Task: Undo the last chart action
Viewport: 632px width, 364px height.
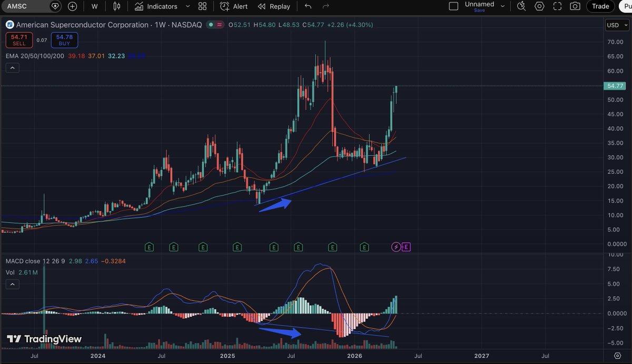Action: pyautogui.click(x=308, y=6)
